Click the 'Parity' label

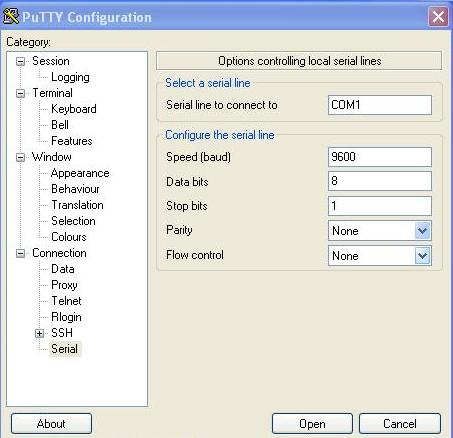point(179,230)
